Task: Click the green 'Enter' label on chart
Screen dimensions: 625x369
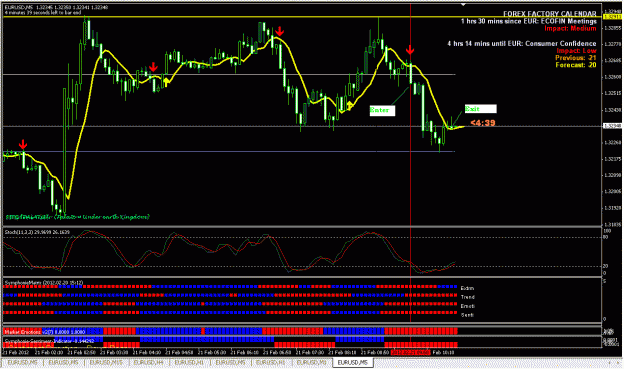Action: coord(382,110)
